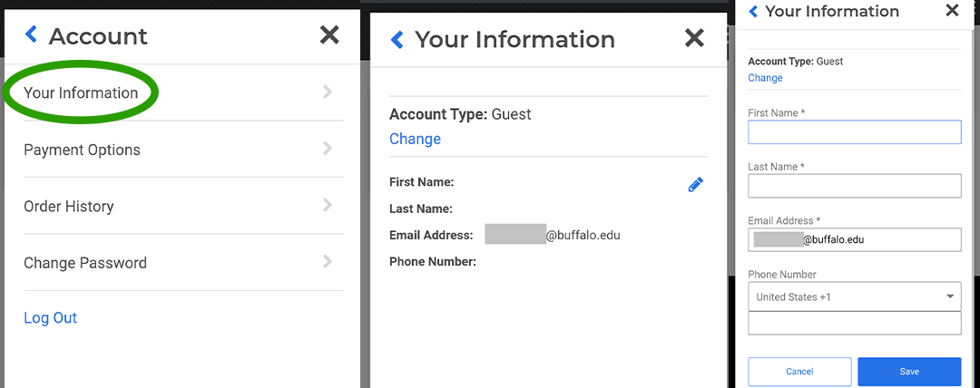Open the United States +1 country dropdown
Image resolution: width=980 pixels, height=388 pixels.
tap(855, 296)
